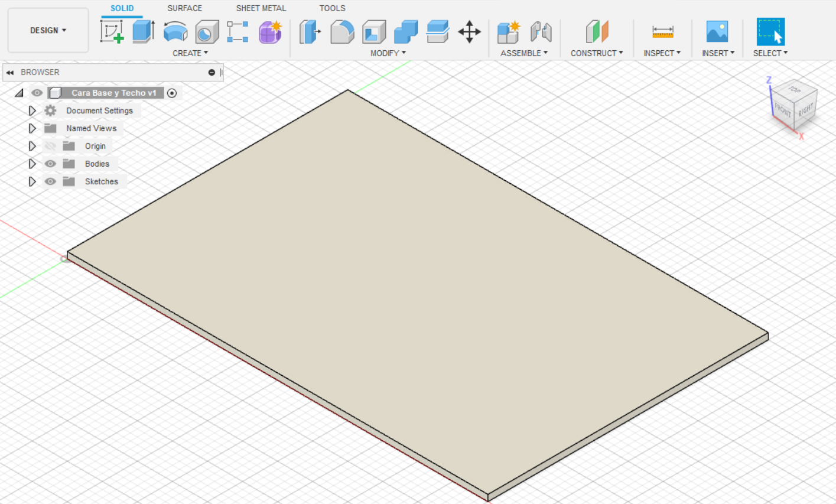836x504 pixels.
Task: Open the CONSTRUCT dropdown menu
Action: 597,53
